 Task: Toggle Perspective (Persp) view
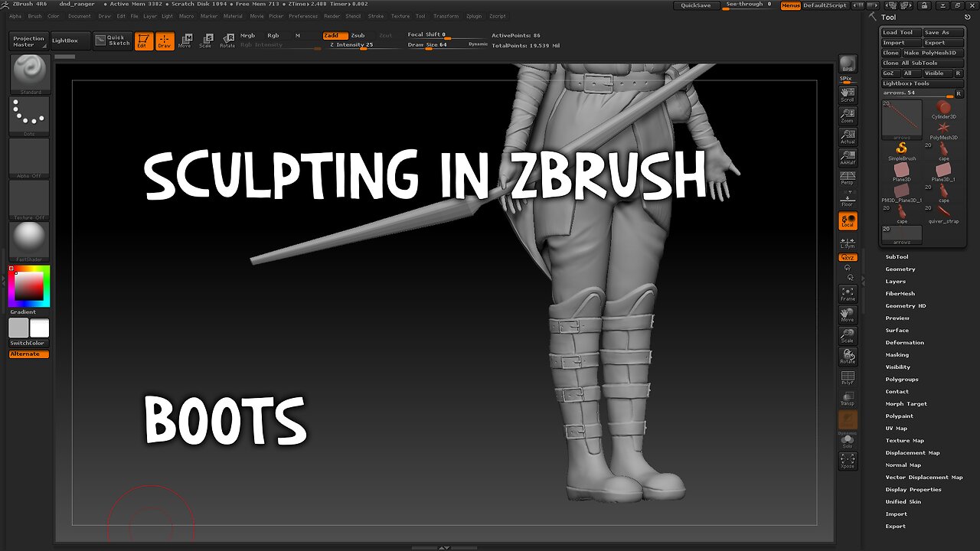pos(848,178)
